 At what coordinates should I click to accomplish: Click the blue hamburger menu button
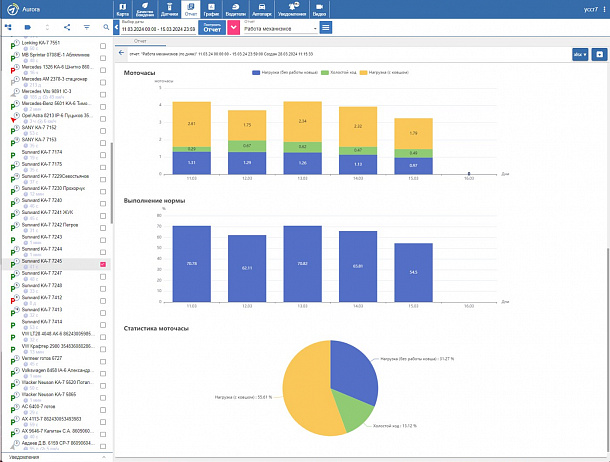[326, 28]
